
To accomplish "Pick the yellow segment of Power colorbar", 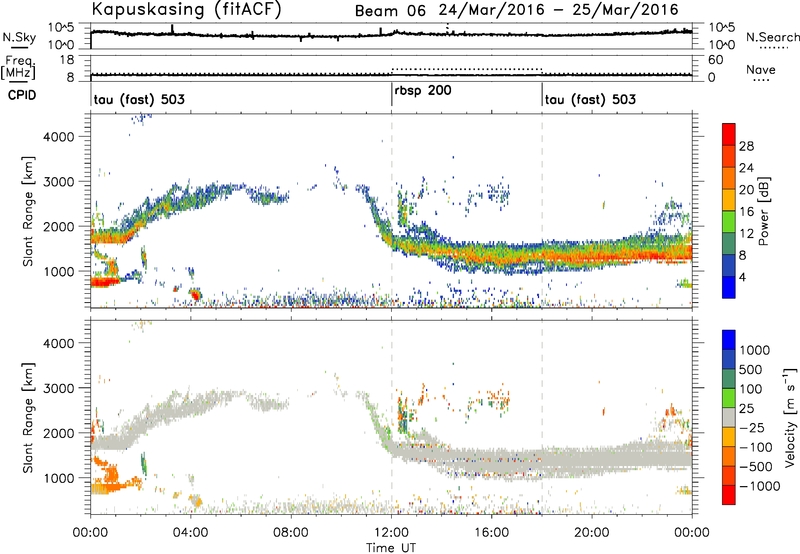I will coord(729,199).
